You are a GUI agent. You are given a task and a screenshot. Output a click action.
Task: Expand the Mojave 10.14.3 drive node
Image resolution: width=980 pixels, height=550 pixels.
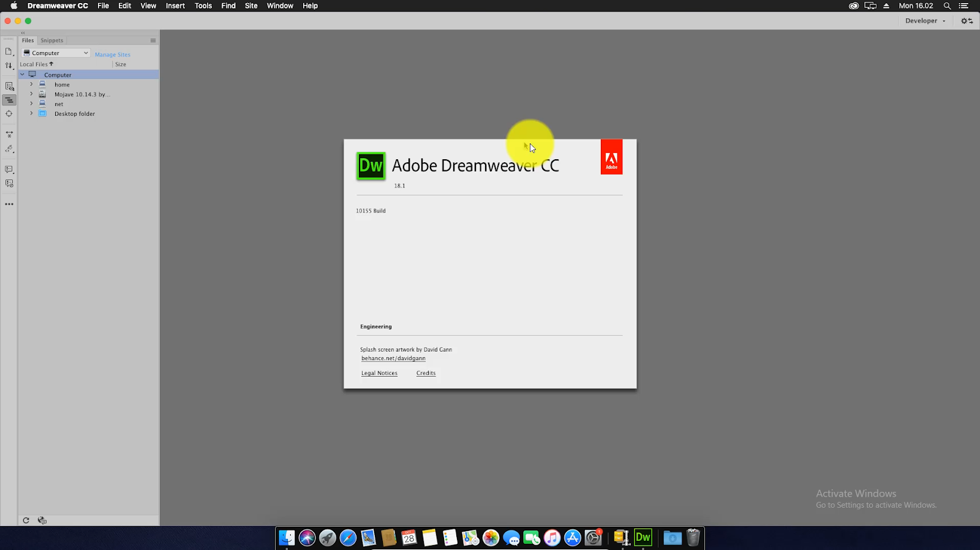[31, 94]
